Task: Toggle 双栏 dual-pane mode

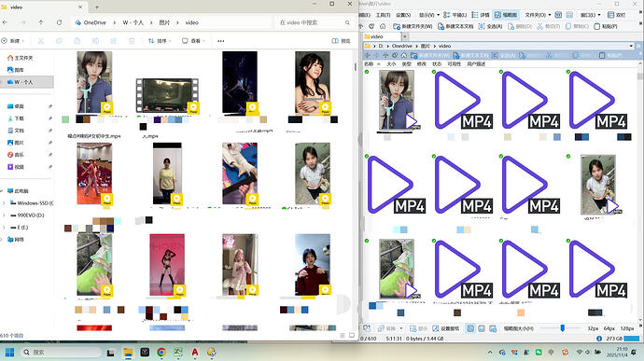Action: (617, 15)
